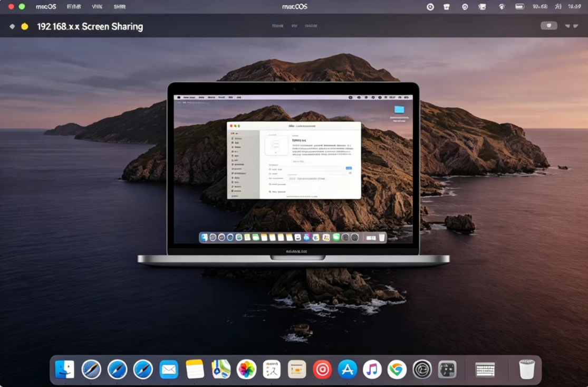
Task: Expand the control at the end of the second field
Action: 350,173
